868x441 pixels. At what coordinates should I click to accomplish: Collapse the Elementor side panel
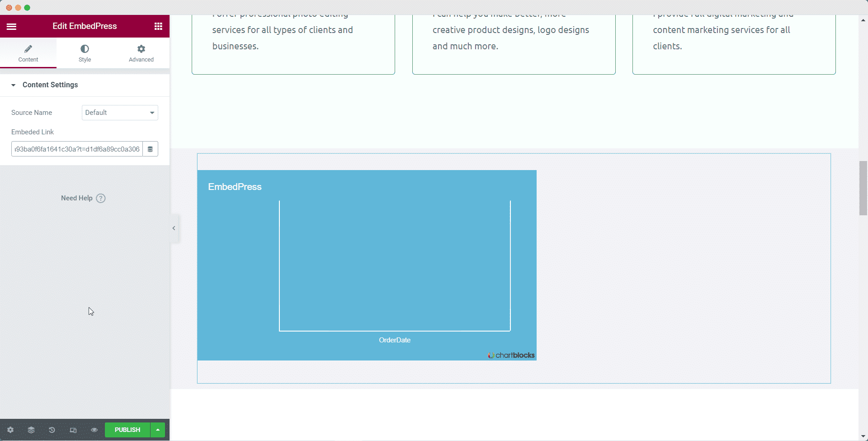(x=174, y=228)
